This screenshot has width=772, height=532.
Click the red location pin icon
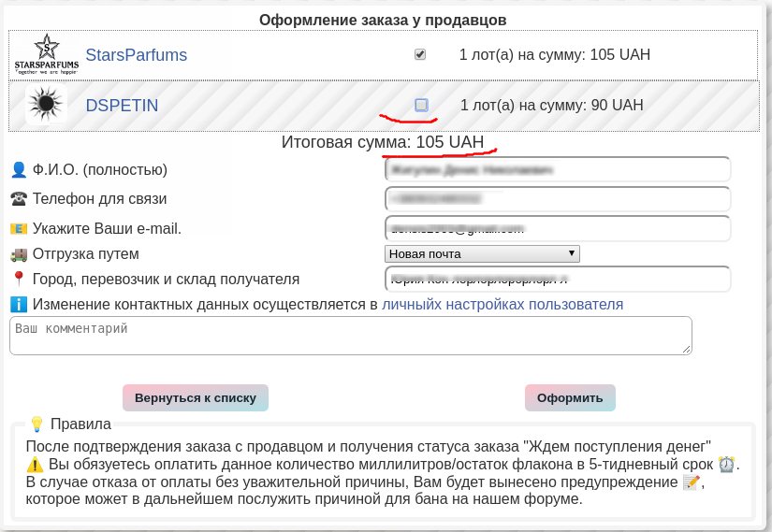click(x=19, y=279)
